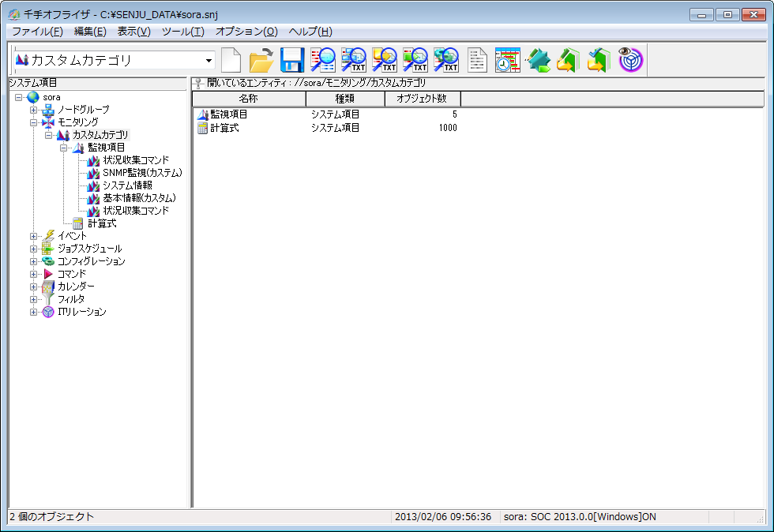
Task: Sort by the オブジェクト数 column header
Action: 423,99
